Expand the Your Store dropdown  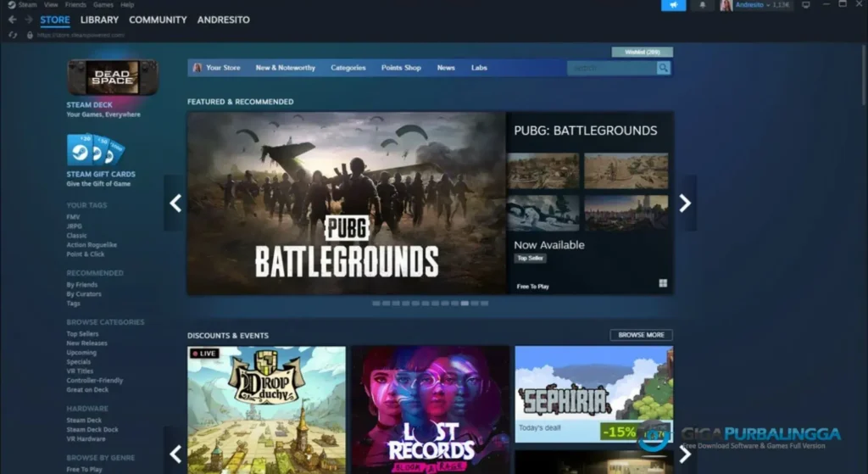tap(223, 68)
